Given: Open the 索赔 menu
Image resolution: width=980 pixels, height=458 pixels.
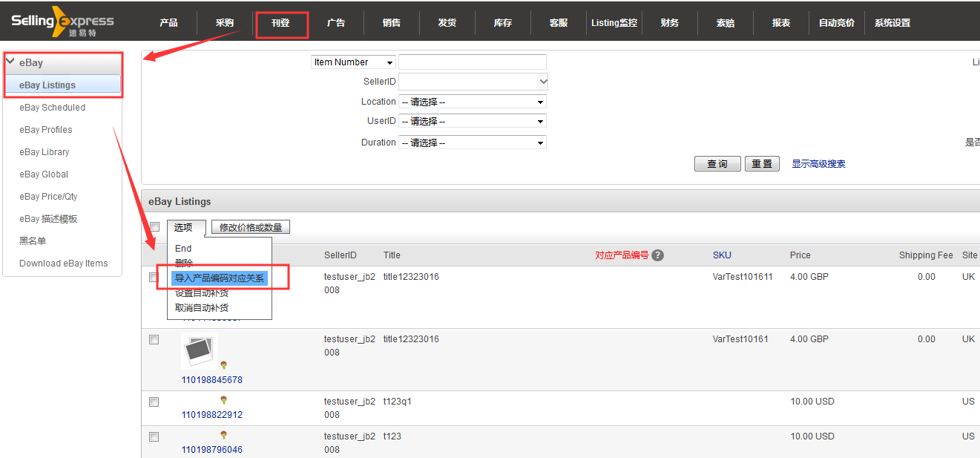Looking at the screenshot, I should coord(726,23).
